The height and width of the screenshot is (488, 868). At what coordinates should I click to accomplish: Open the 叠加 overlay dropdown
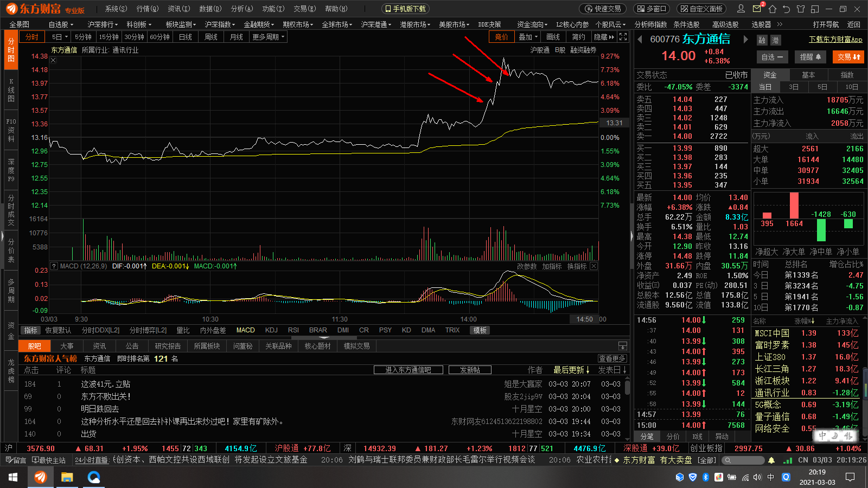(x=528, y=37)
